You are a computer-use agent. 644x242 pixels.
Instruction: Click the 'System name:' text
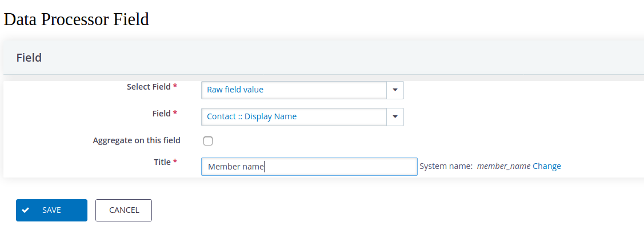(446, 166)
